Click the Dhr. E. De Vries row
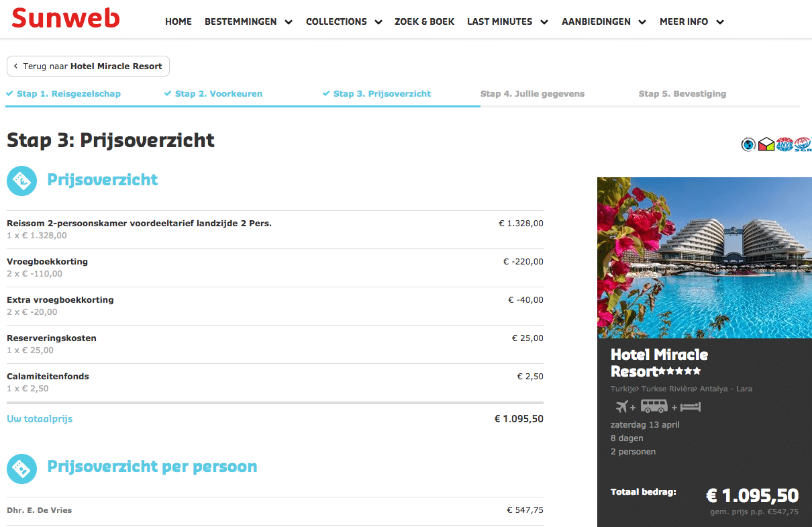Image resolution: width=812 pixels, height=527 pixels. 275,511
